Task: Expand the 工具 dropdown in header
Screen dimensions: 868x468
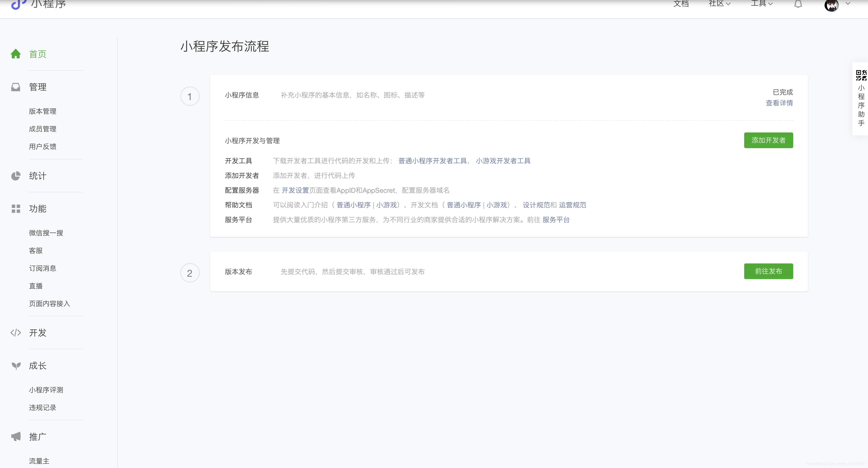Action: (762, 4)
